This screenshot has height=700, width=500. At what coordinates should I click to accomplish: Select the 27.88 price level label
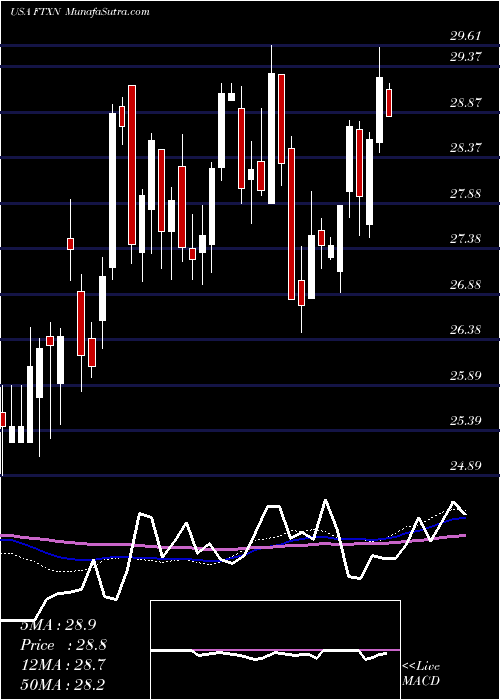465,194
